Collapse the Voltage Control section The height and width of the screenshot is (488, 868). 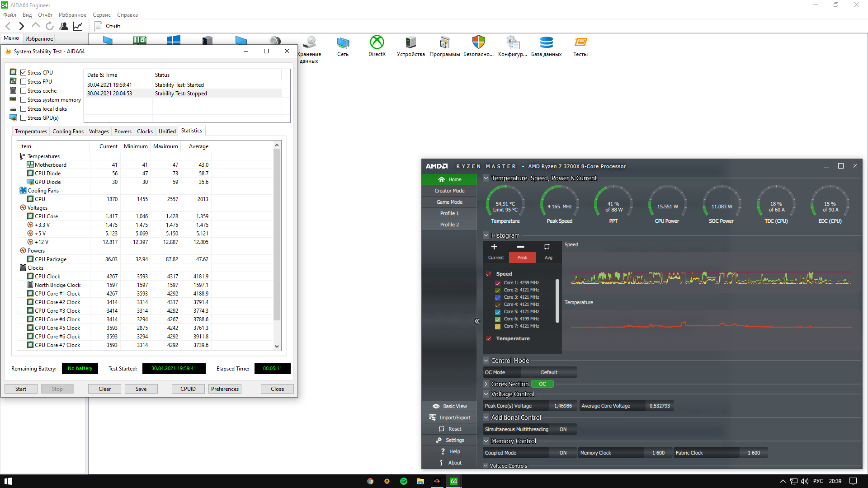tap(486, 394)
